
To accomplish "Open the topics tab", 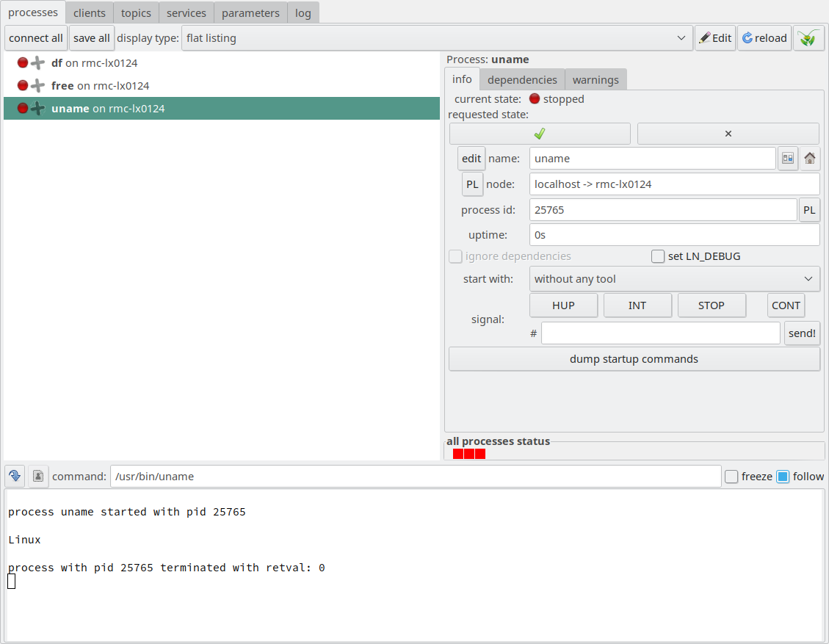I will pos(136,12).
